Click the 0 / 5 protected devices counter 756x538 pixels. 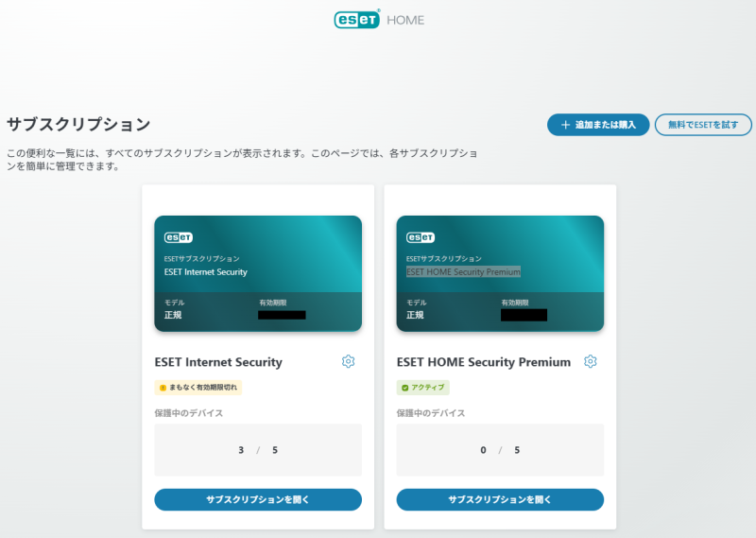coord(500,450)
